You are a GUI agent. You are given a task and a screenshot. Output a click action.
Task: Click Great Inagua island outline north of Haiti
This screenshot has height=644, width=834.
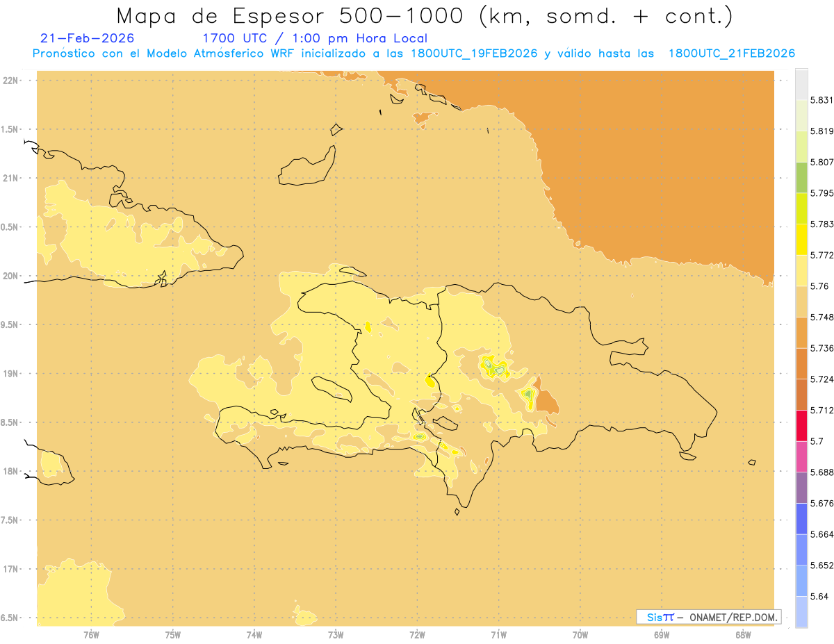click(x=307, y=167)
